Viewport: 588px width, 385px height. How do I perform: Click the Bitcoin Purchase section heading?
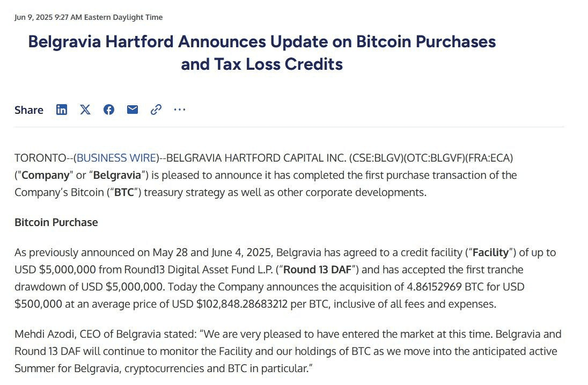point(56,222)
